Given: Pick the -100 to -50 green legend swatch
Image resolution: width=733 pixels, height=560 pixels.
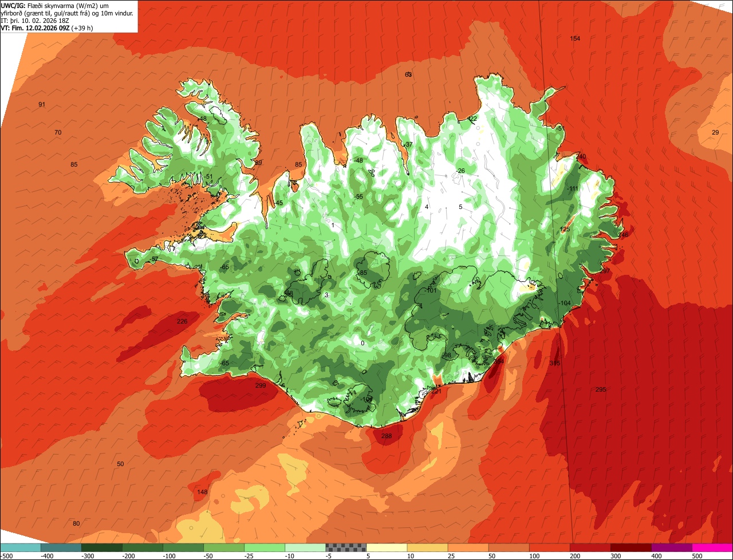Looking at the screenshot, I should [x=183, y=547].
